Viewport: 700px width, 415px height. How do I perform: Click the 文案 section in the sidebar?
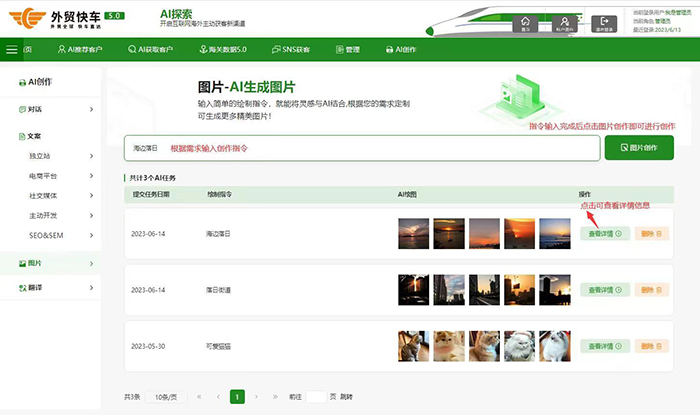(35, 135)
